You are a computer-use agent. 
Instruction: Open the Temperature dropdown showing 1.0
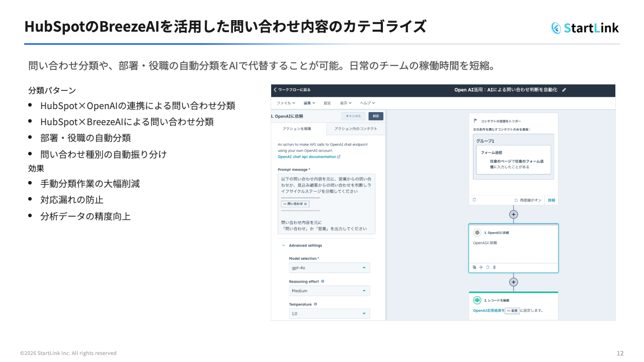pos(329,313)
